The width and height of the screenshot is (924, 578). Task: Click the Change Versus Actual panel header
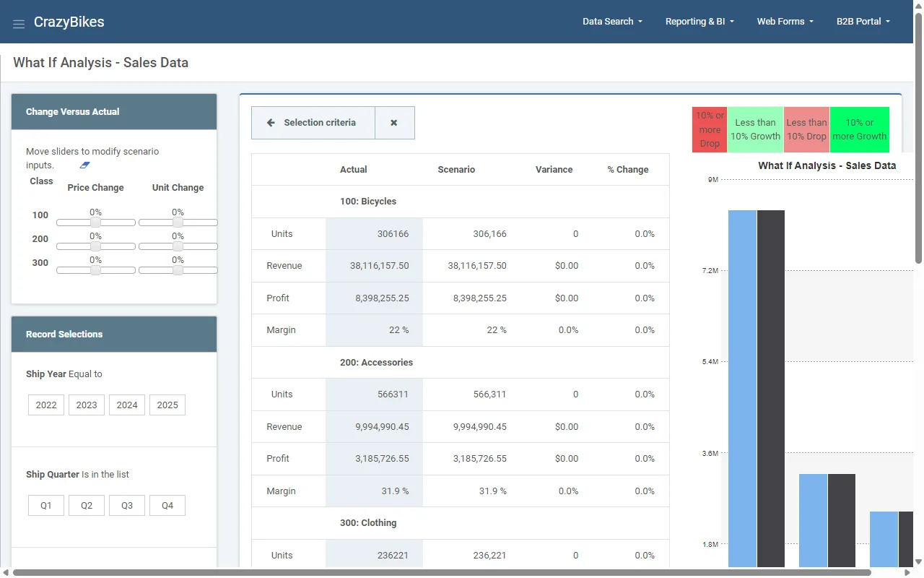pyautogui.click(x=114, y=112)
